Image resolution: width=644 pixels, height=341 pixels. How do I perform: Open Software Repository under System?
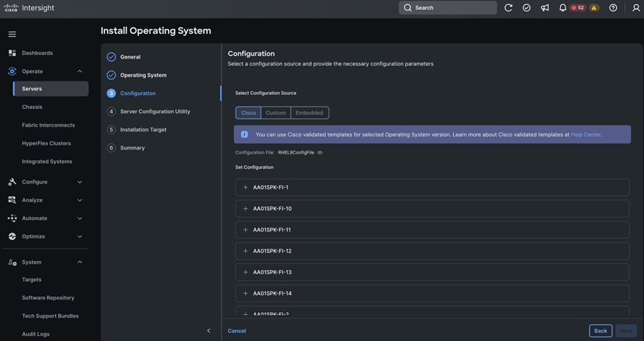(48, 298)
